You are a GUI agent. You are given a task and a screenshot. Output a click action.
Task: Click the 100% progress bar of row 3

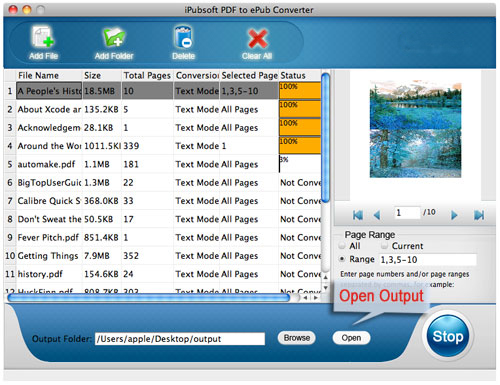300,127
